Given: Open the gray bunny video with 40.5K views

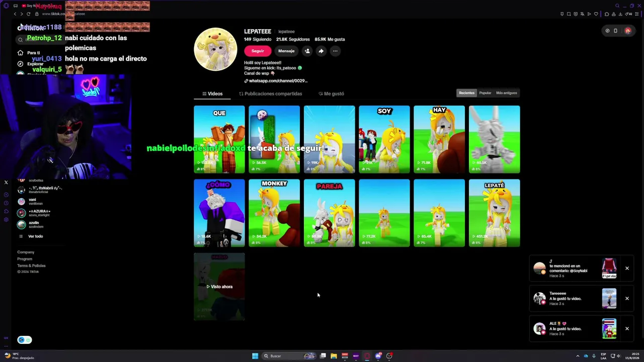Looking at the screenshot, I should click(x=495, y=139).
